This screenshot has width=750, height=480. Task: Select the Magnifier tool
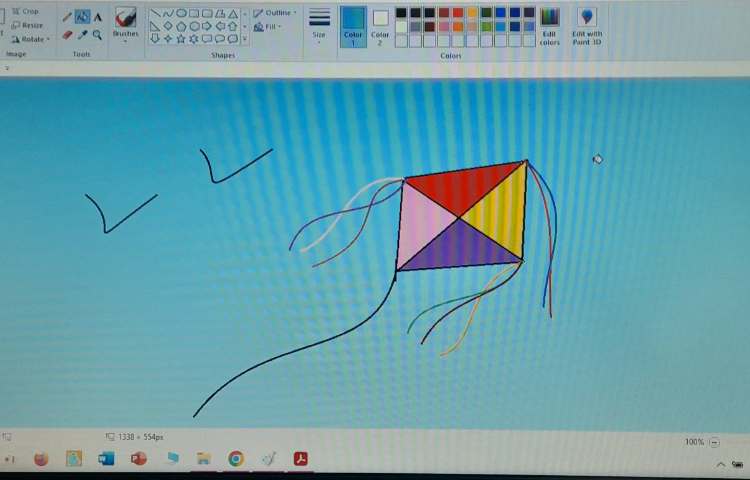(x=98, y=35)
